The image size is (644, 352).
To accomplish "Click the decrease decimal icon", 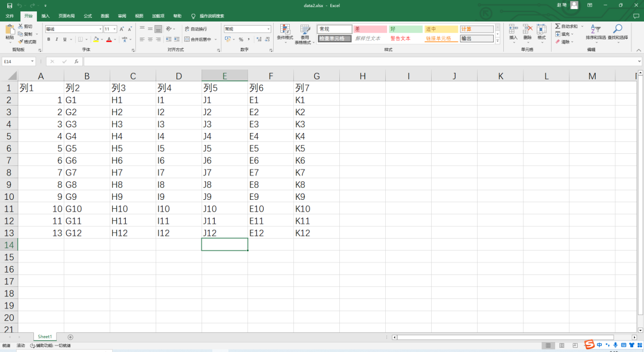I will click(267, 39).
